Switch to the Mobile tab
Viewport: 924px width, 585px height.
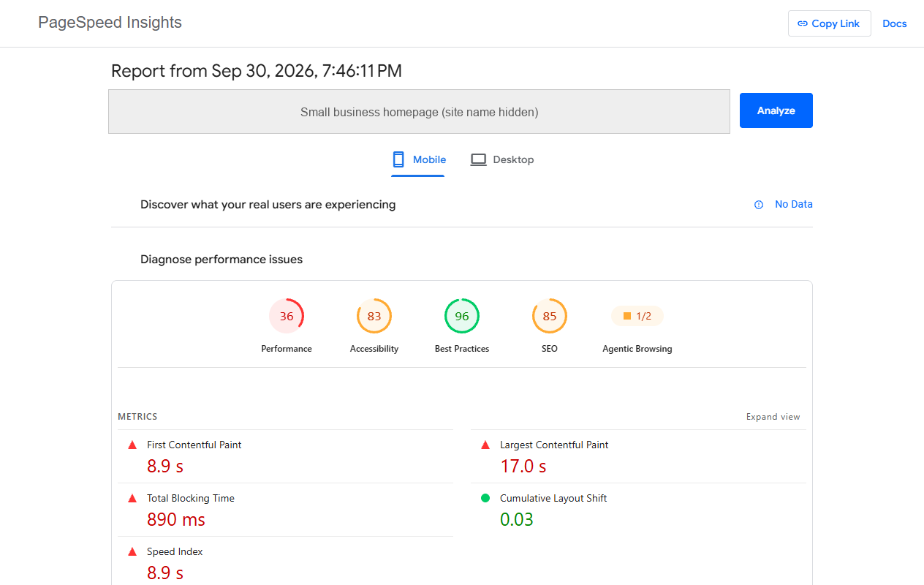(418, 159)
